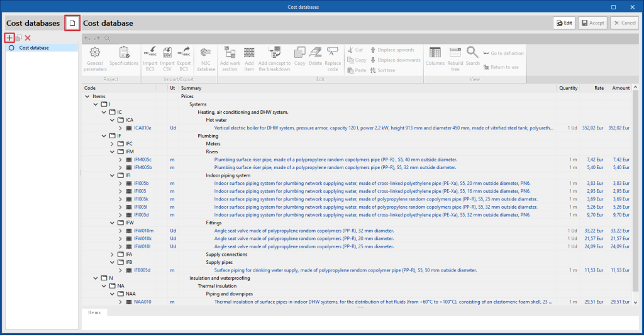Expand the IFC Meters folder
The width and height of the screenshot is (644, 335).
pyautogui.click(x=112, y=144)
